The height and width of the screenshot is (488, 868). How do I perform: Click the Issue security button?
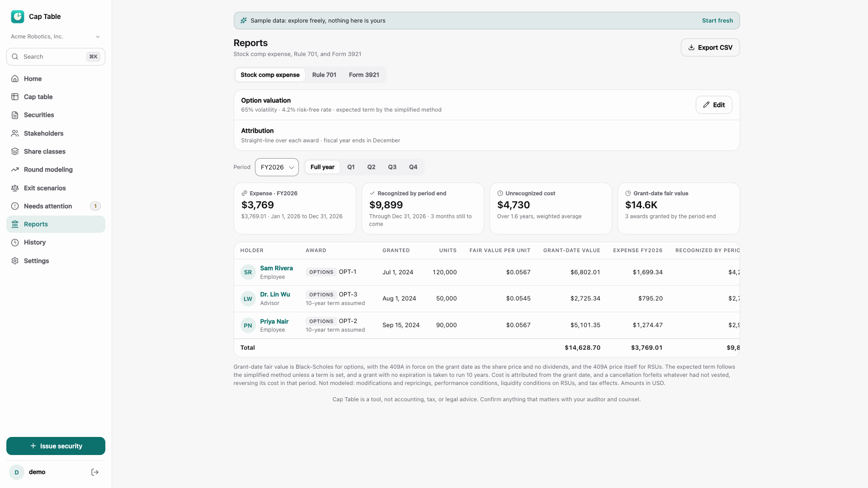click(x=56, y=446)
